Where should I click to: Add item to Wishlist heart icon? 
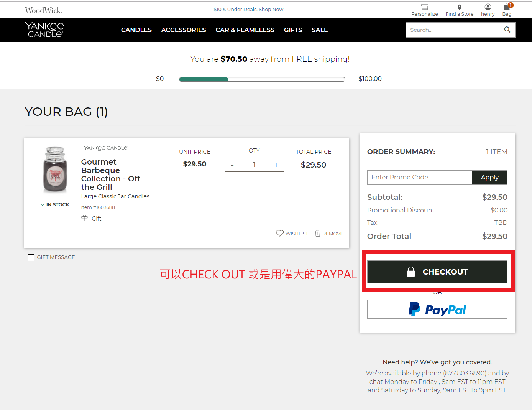point(280,233)
